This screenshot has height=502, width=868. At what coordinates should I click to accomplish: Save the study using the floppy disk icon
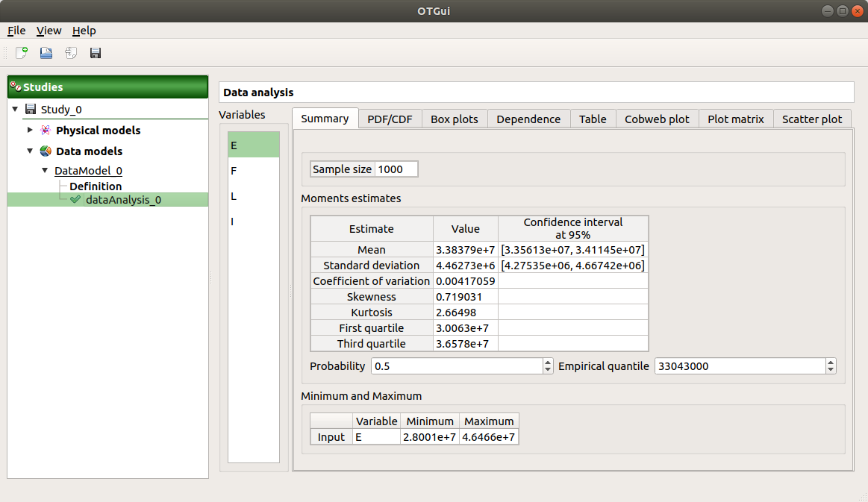point(95,52)
